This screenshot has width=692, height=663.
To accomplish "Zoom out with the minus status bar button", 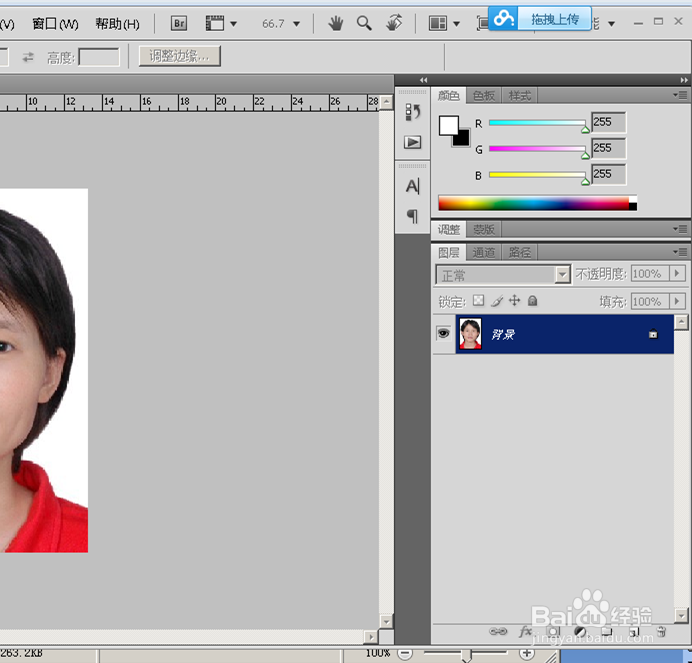I will pos(405,653).
